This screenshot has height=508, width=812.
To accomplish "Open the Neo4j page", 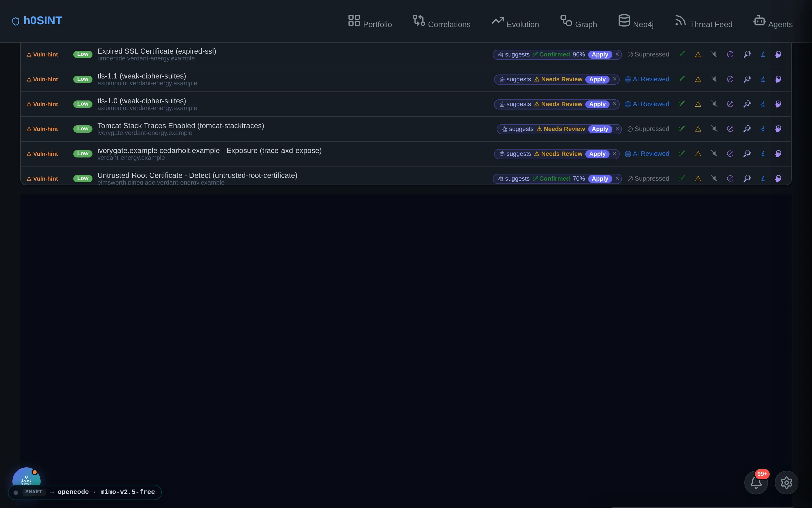I will coord(636,21).
